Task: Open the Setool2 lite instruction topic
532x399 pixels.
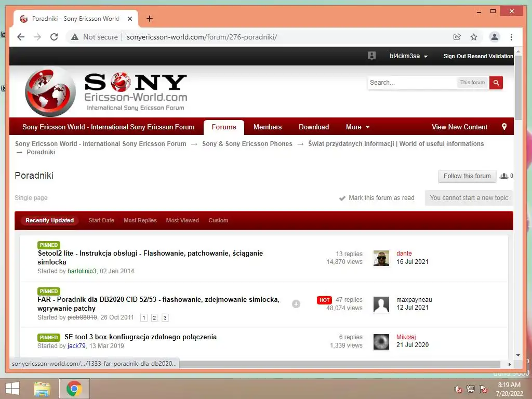Action: (x=150, y=258)
